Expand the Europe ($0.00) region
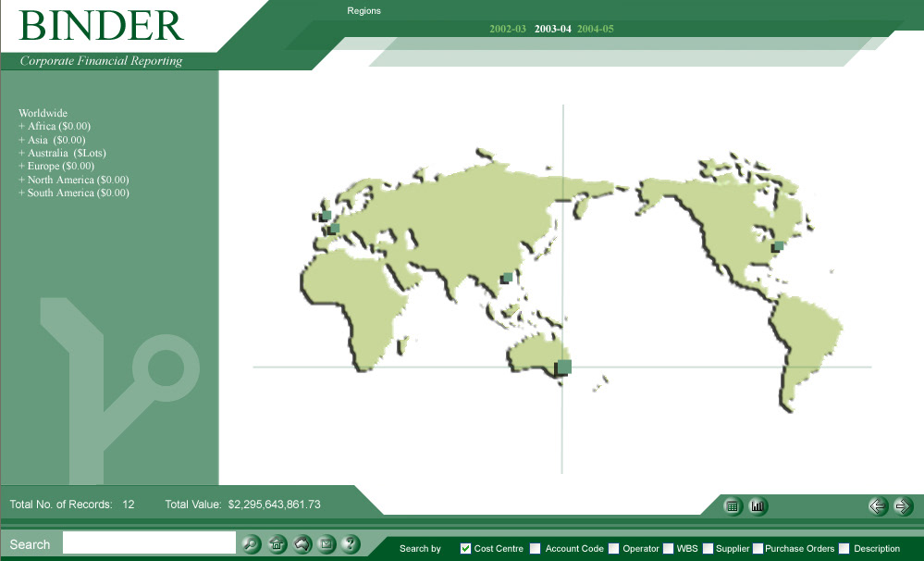This screenshot has height=561, width=924. coord(56,166)
